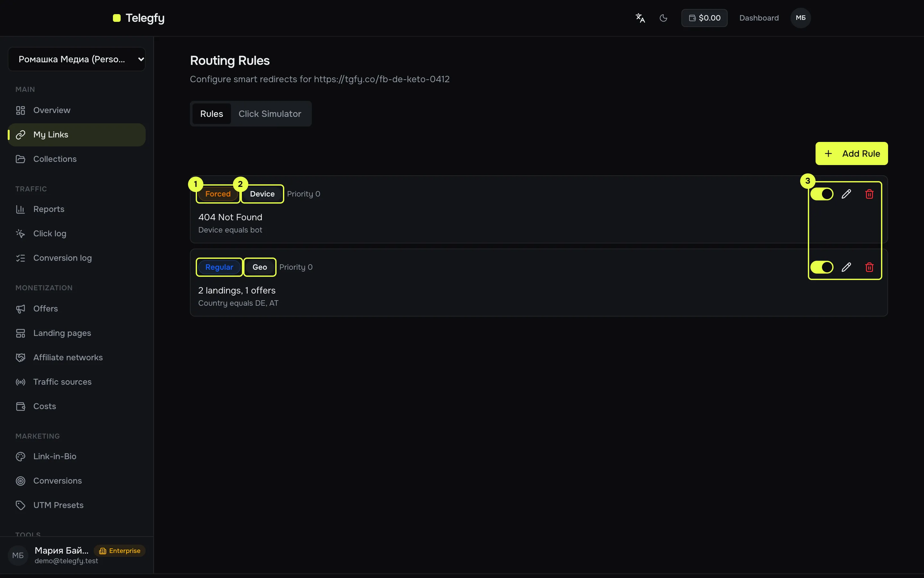Viewport: 924px width, 578px height.
Task: Click the Enterprise plan badge
Action: pyautogui.click(x=120, y=551)
